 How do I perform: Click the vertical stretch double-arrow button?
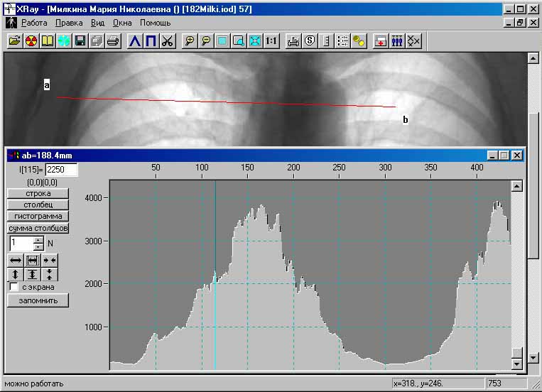click(x=15, y=274)
